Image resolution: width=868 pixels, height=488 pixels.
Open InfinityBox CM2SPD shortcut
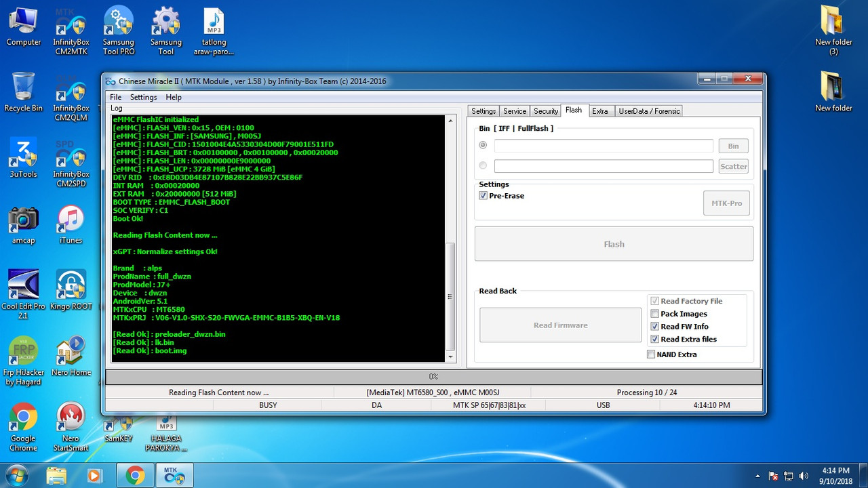(71, 163)
